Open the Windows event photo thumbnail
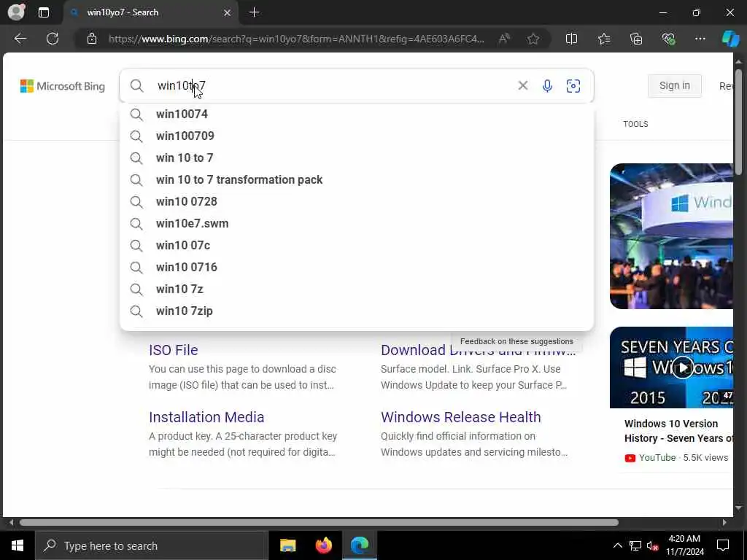The height and width of the screenshot is (560, 747). click(671, 236)
